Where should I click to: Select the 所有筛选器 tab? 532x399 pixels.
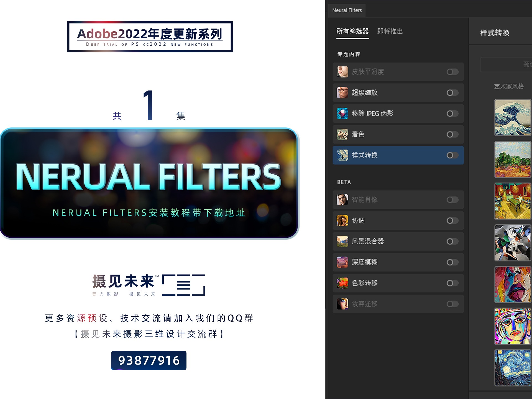point(352,32)
